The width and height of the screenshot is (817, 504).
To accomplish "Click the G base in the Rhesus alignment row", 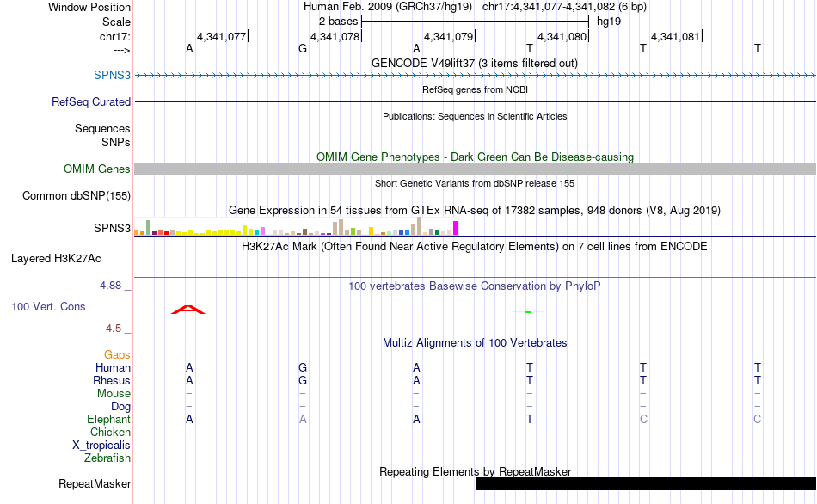I will click(303, 380).
